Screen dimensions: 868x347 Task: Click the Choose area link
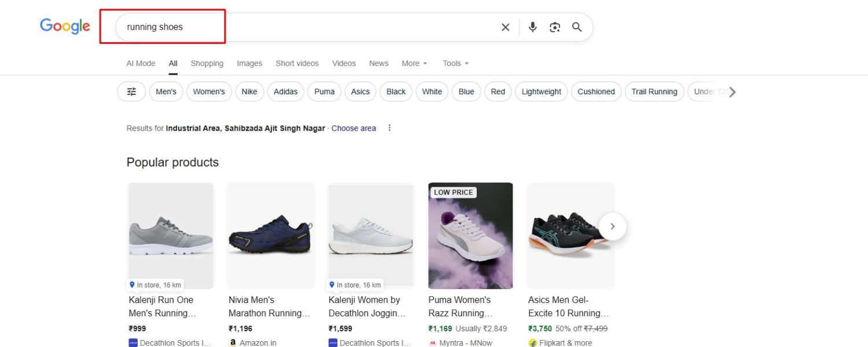point(354,128)
